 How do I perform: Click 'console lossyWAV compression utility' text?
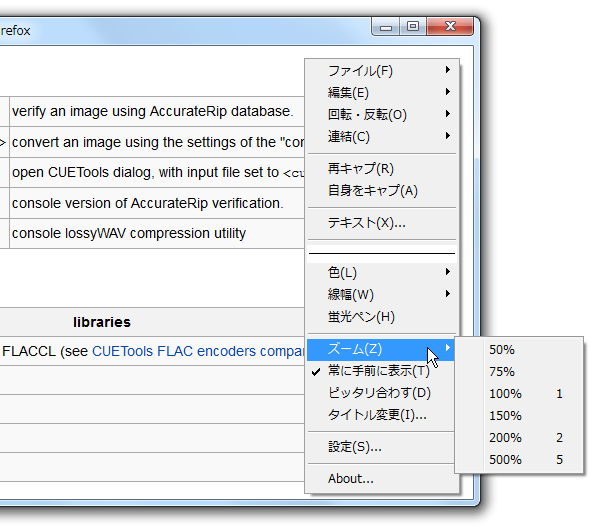pyautogui.click(x=129, y=233)
